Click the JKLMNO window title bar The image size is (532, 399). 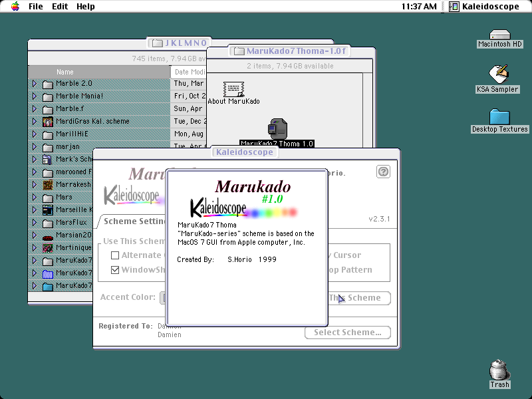(x=180, y=43)
